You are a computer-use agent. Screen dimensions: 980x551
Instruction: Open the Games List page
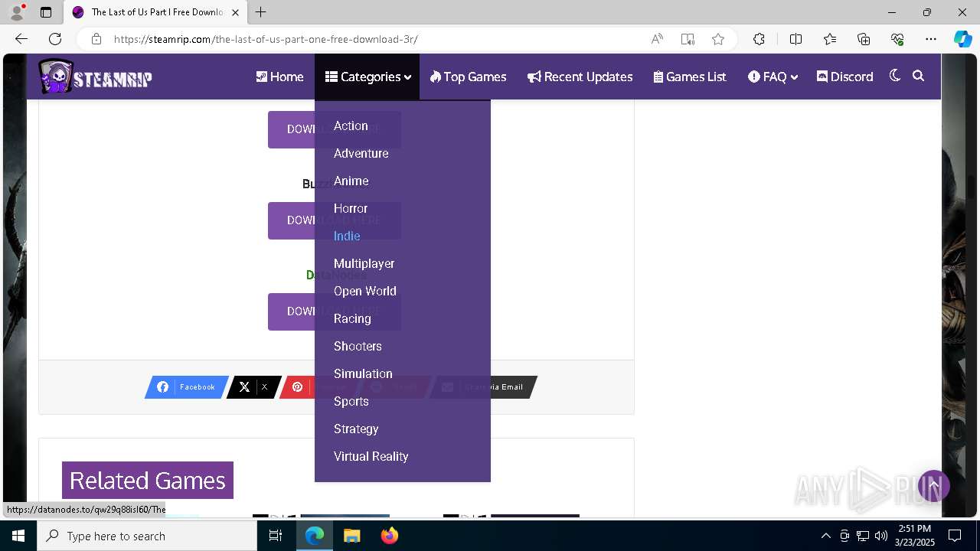[x=690, y=77]
